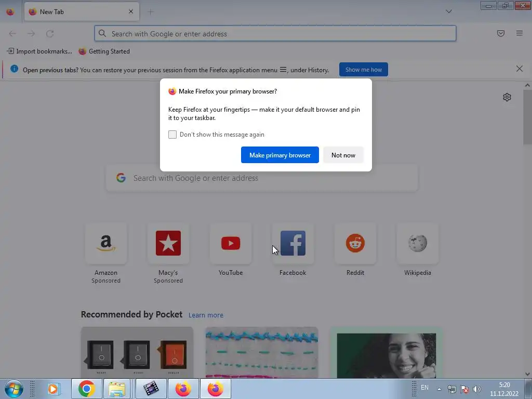Click Make primary browser button

point(280,155)
